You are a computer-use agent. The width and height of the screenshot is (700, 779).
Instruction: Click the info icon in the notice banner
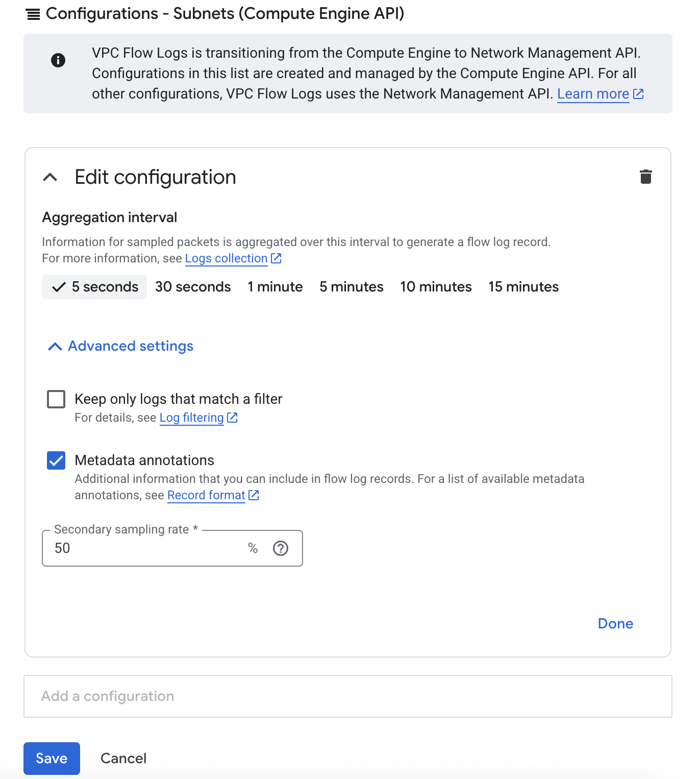coord(58,60)
